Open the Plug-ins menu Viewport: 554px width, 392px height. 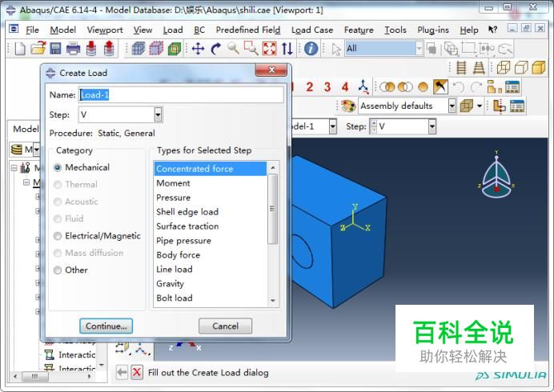(433, 30)
